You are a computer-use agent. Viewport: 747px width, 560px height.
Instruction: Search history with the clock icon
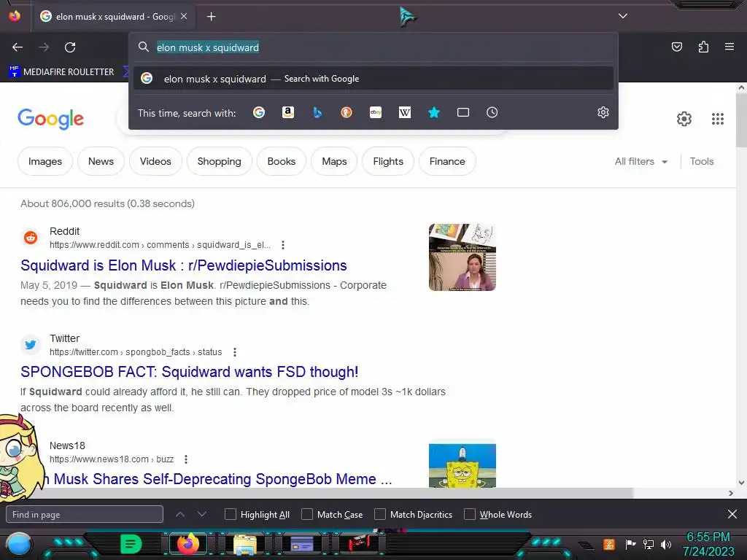[x=492, y=112]
